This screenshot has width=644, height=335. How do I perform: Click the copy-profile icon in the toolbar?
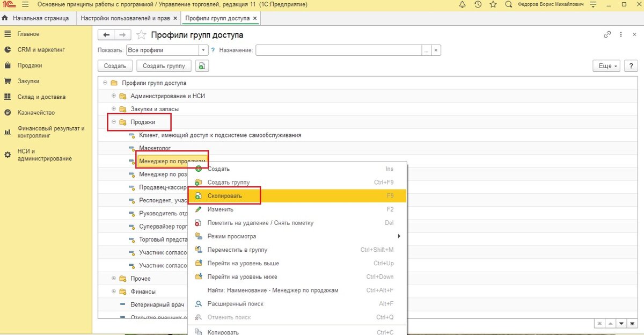tap(202, 65)
